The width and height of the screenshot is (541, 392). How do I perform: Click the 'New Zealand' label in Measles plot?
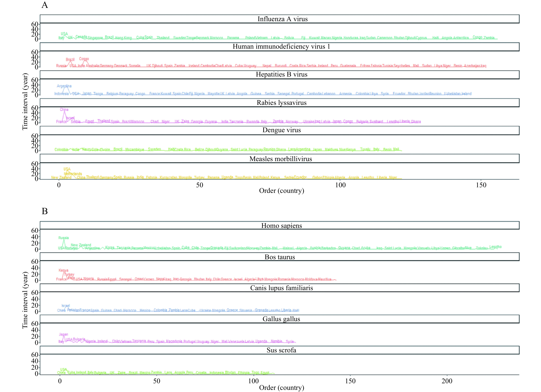click(61, 178)
